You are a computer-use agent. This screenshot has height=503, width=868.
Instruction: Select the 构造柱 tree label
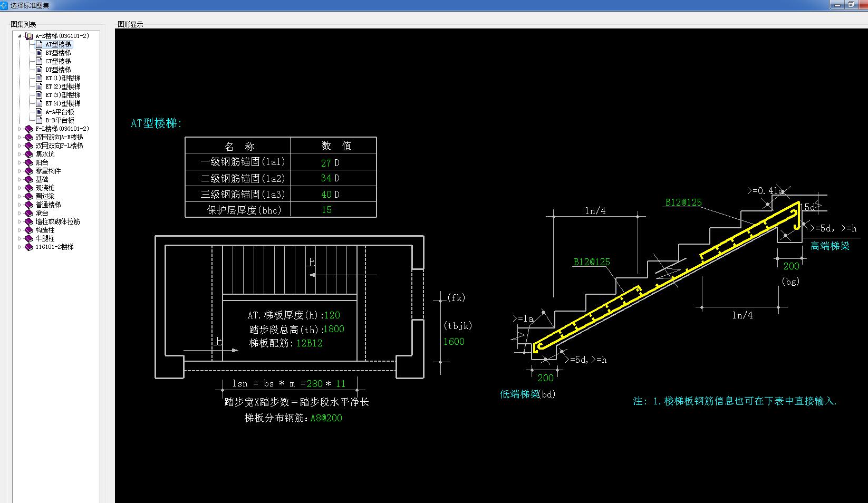tap(45, 230)
